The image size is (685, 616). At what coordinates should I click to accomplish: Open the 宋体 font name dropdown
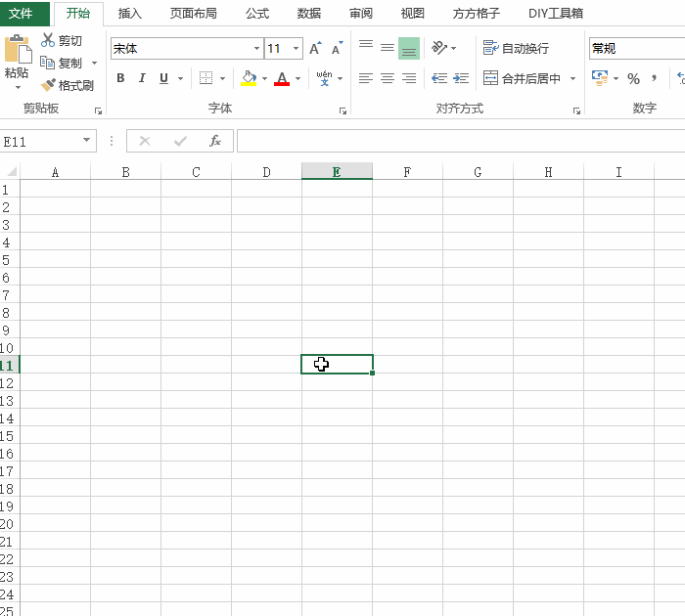click(256, 48)
